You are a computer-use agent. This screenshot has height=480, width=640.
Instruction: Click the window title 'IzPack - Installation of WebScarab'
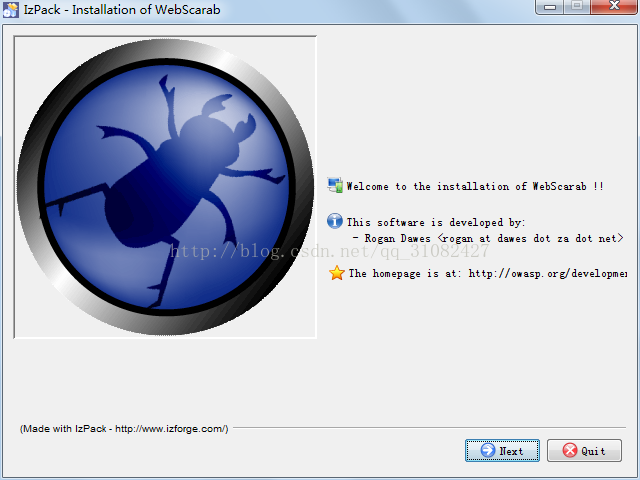pos(122,9)
